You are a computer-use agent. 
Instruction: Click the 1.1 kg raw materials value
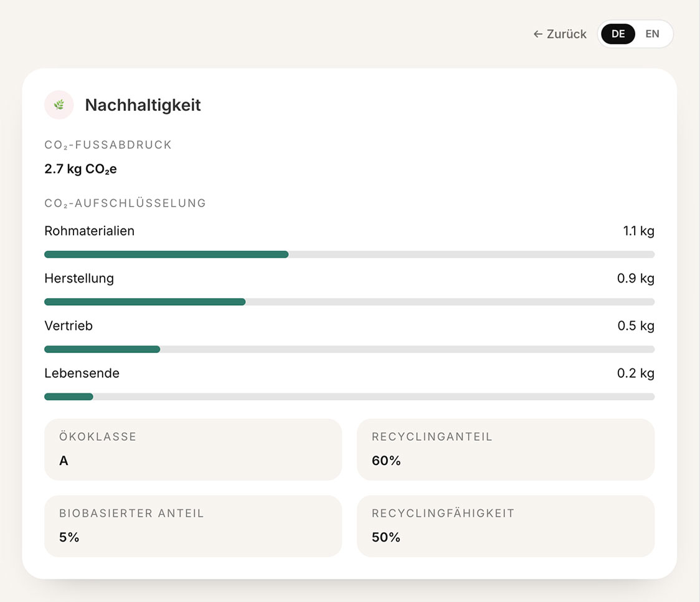click(638, 231)
